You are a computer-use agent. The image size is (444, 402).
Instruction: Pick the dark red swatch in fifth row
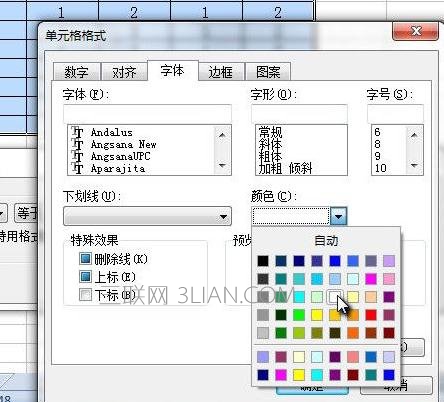pos(389,333)
